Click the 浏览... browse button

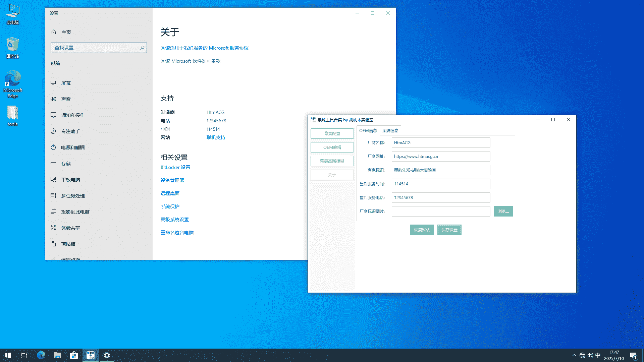point(503,211)
